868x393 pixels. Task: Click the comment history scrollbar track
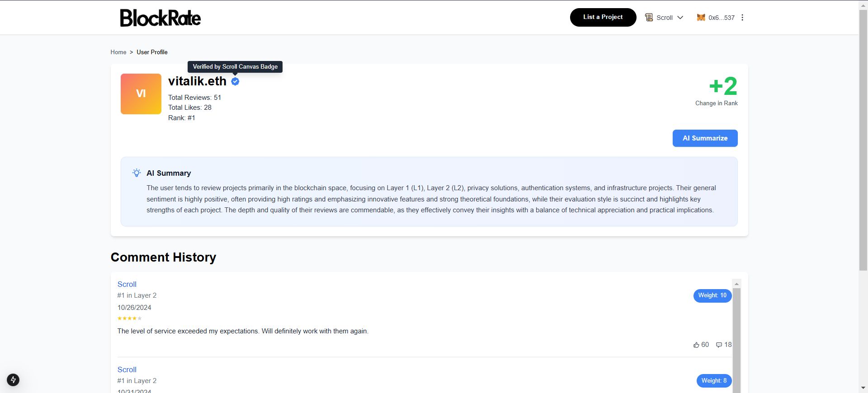(x=736, y=340)
